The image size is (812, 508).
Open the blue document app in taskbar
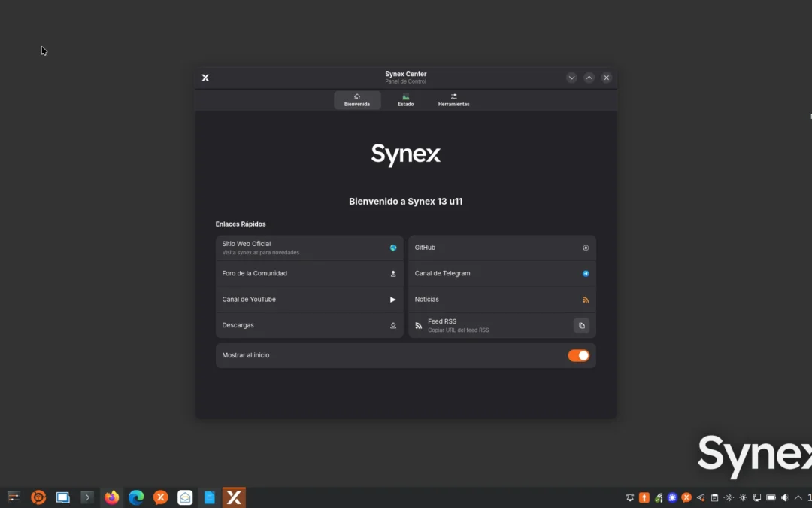(x=209, y=497)
